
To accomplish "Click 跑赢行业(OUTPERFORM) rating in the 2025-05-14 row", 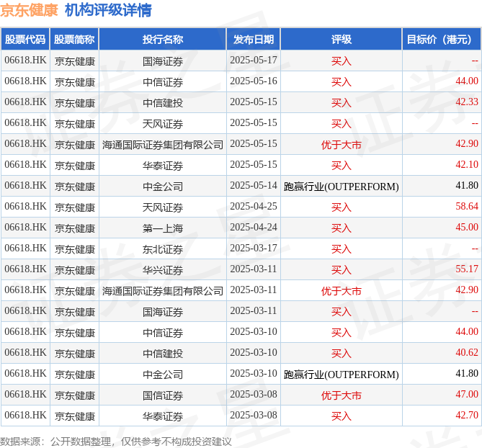I will (342, 187).
